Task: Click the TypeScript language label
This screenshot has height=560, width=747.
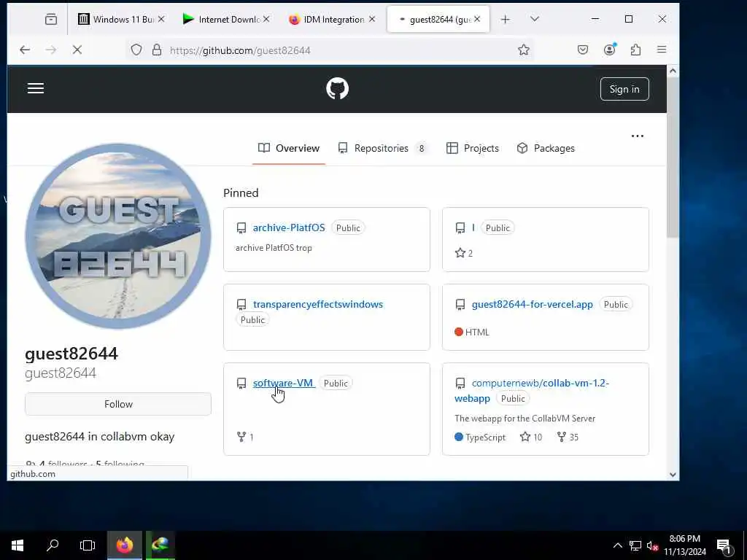Action: point(480,437)
